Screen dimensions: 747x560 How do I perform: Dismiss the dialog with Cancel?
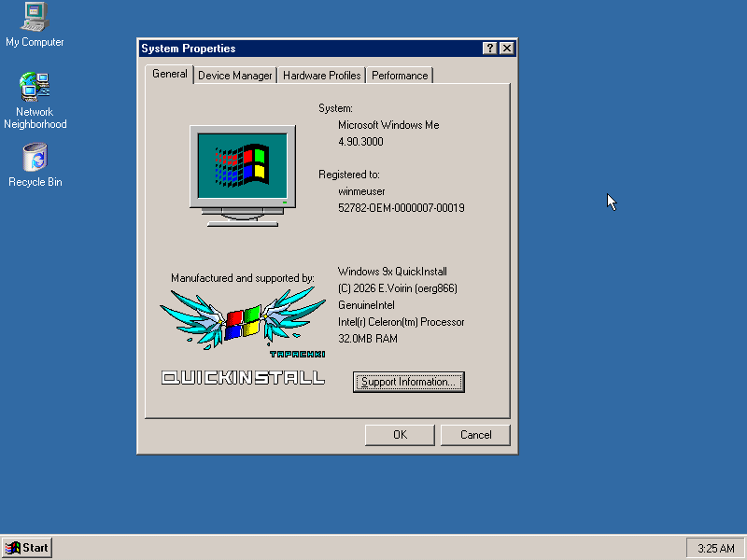coord(475,434)
